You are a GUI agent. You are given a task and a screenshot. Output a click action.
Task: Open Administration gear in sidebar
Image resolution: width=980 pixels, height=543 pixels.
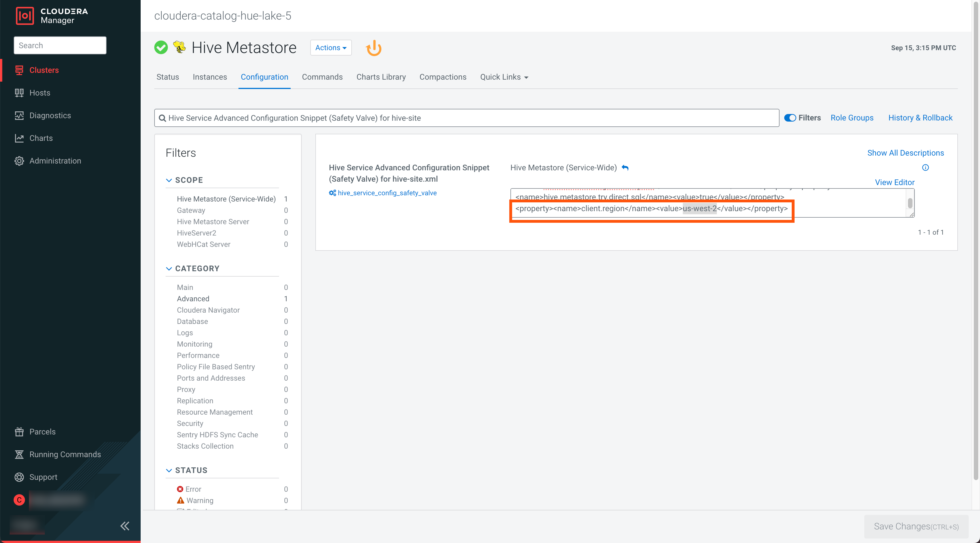pos(19,161)
